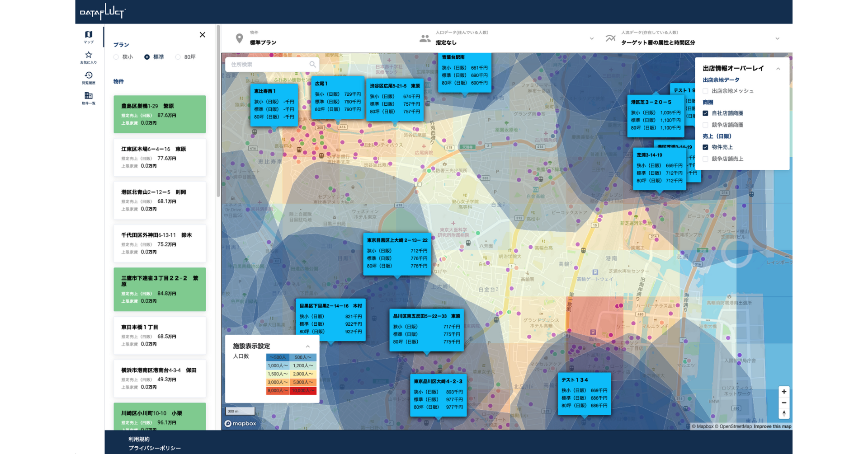
Task: Select property card 東日本橋1丁目
Action: point(160,335)
